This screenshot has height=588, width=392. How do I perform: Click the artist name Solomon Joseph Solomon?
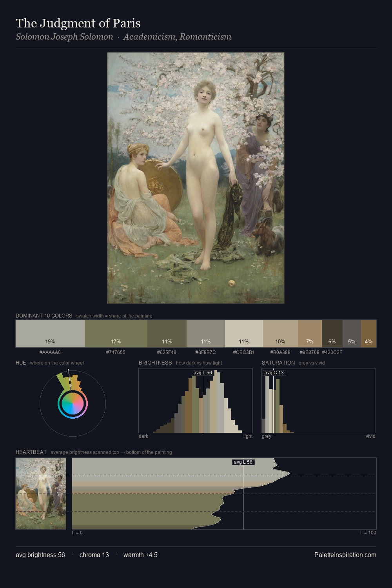[x=64, y=37]
